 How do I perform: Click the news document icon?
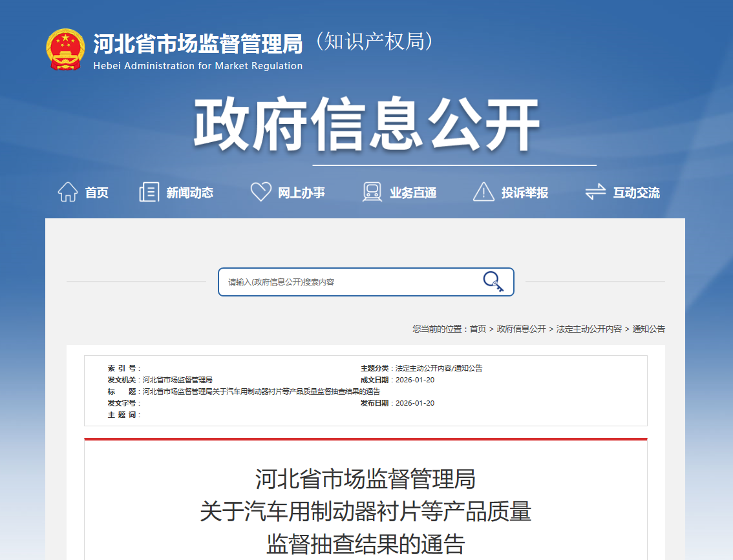[x=149, y=192]
